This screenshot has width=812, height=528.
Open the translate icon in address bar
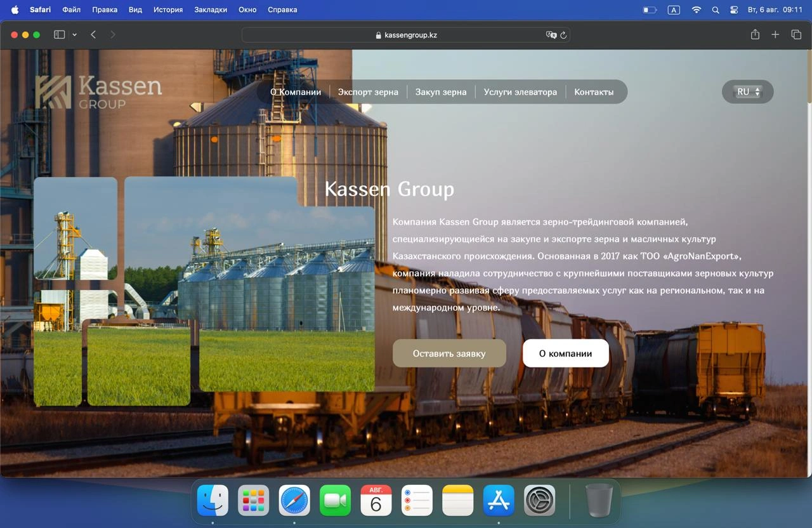tap(551, 35)
